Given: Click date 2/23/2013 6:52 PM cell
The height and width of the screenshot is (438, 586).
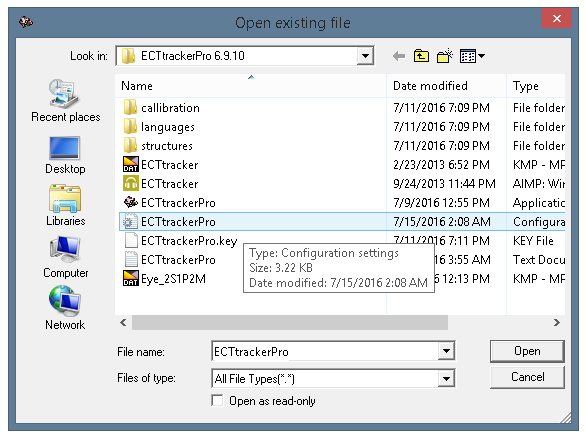Looking at the screenshot, I should point(441,164).
